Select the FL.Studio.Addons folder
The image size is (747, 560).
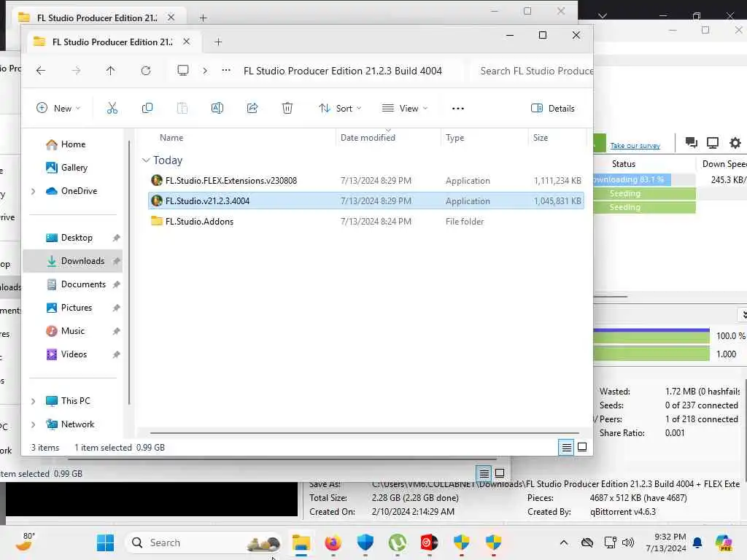point(366,222)
